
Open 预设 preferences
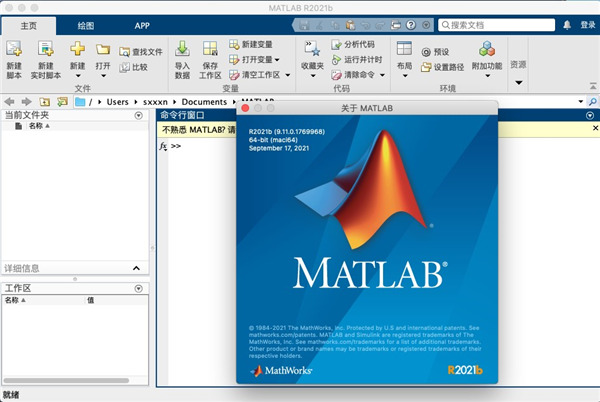435,52
